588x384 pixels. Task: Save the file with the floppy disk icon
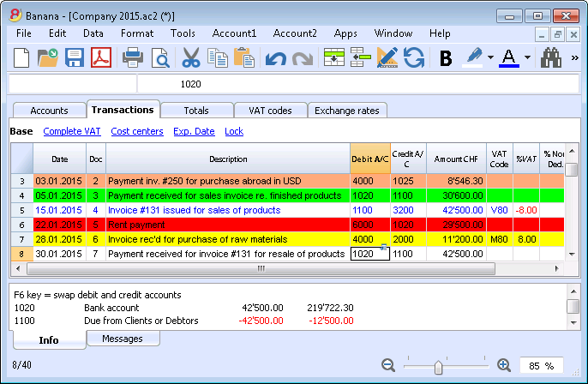tap(75, 57)
